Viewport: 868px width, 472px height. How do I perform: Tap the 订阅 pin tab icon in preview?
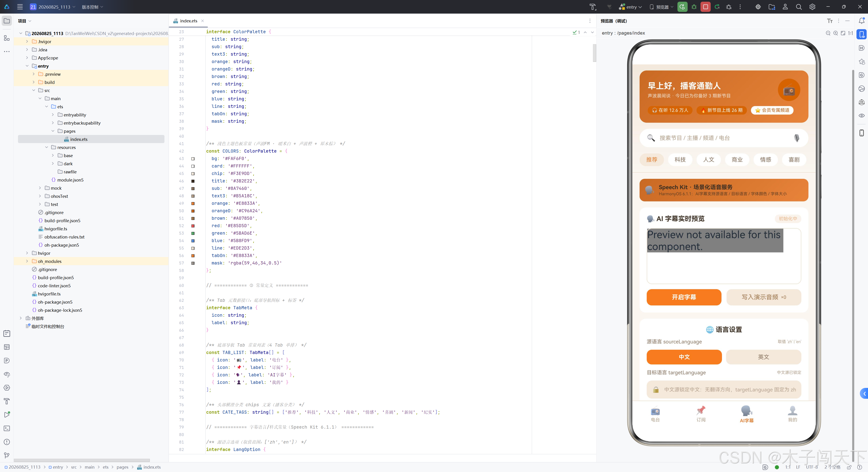click(701, 410)
